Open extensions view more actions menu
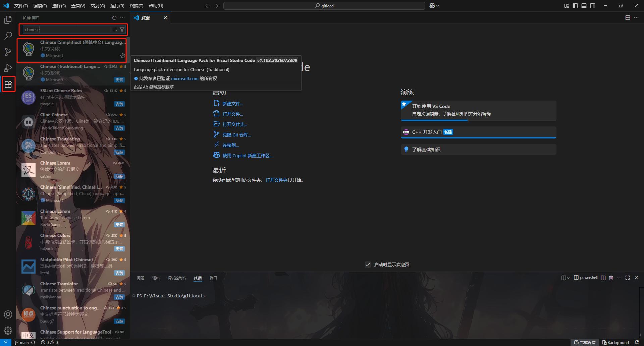 click(122, 18)
